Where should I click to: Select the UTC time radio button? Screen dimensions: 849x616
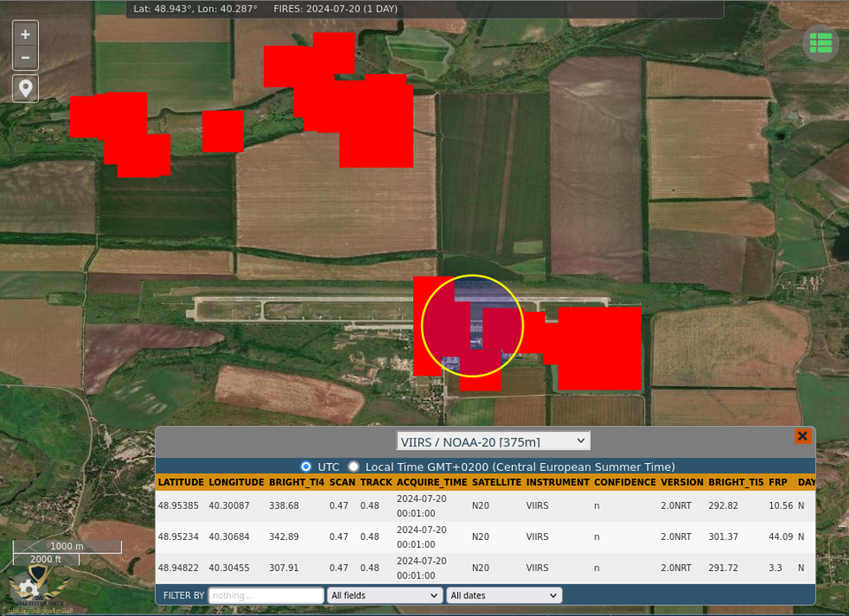coord(307,467)
